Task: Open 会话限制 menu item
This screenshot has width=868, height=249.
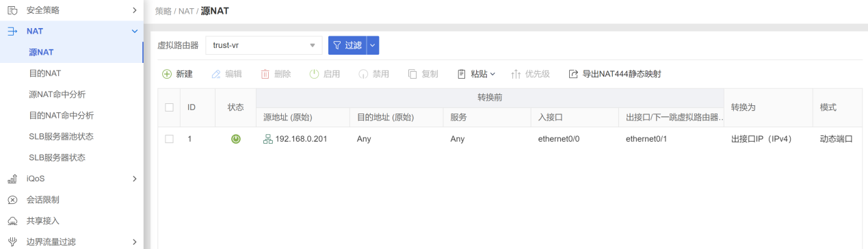Action: tap(42, 200)
